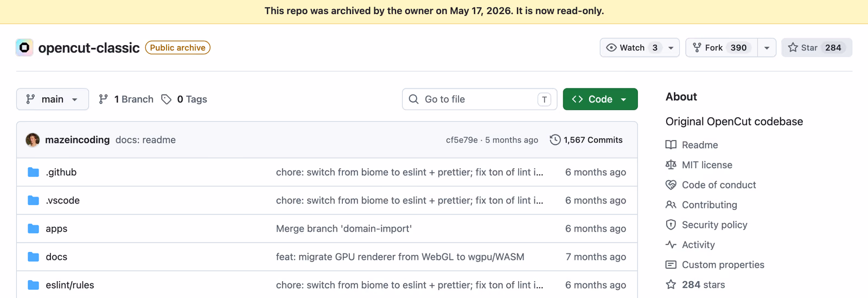
Task: Click the '5 months ago' commit timestamp
Action: click(x=512, y=140)
